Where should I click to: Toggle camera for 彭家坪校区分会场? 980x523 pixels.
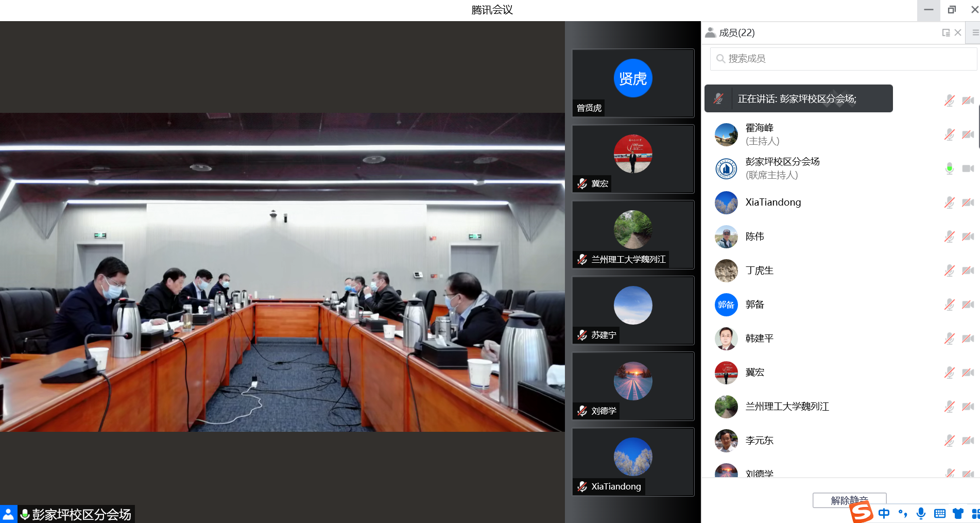tap(968, 168)
